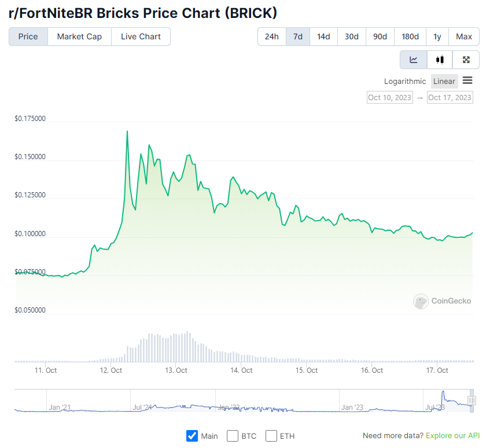486x448 pixels.
Task: Open the Oct 17, 2023 date picker
Action: pyautogui.click(x=450, y=97)
